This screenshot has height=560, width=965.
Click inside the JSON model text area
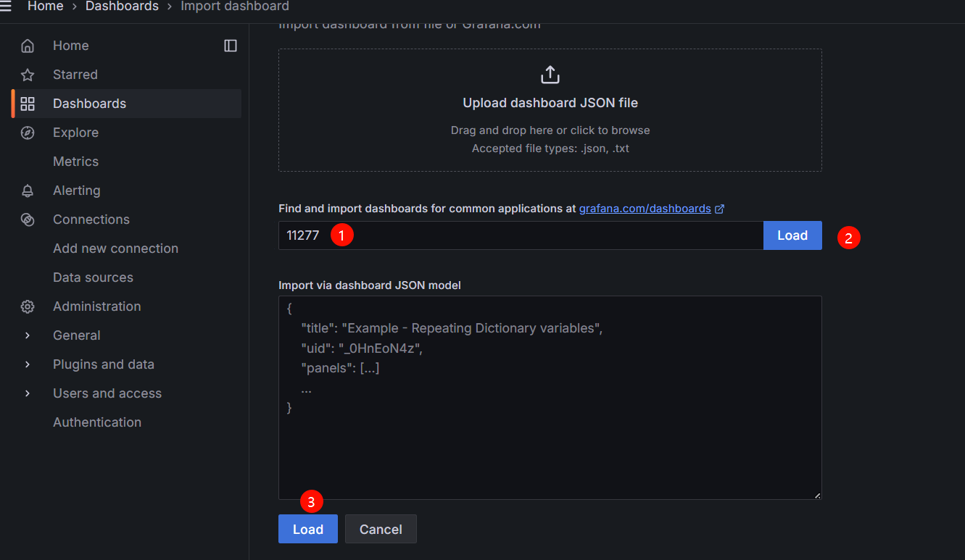point(550,435)
